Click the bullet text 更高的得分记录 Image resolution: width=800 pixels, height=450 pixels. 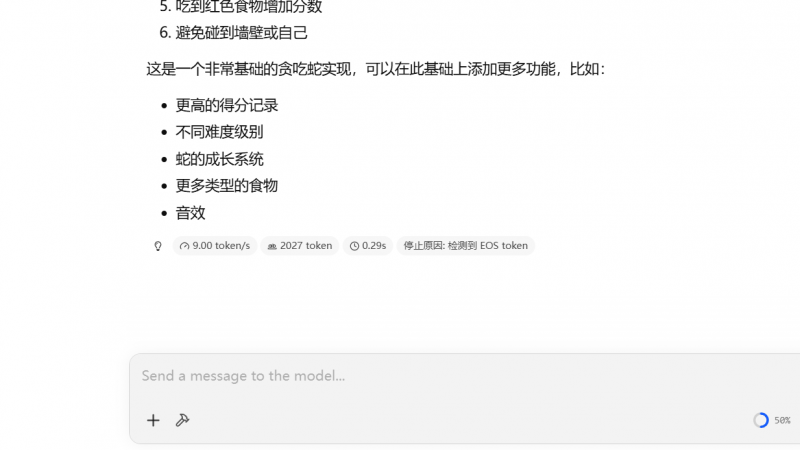(x=227, y=106)
